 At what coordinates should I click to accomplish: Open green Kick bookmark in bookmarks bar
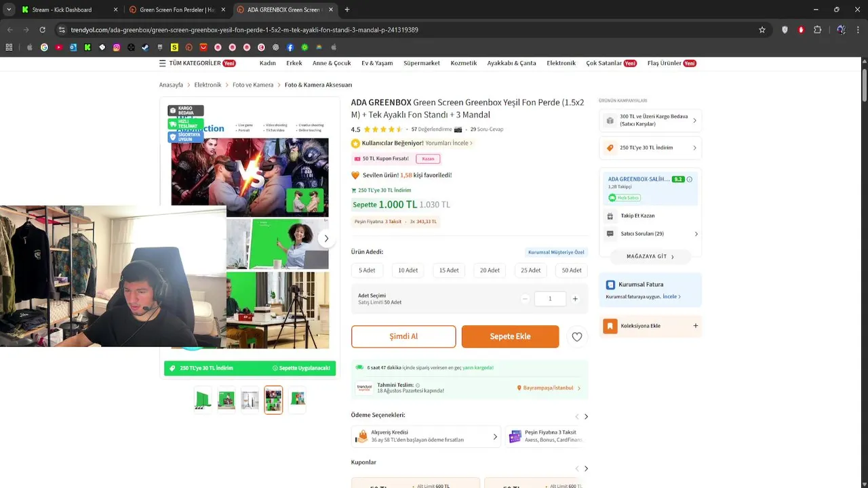coord(87,47)
